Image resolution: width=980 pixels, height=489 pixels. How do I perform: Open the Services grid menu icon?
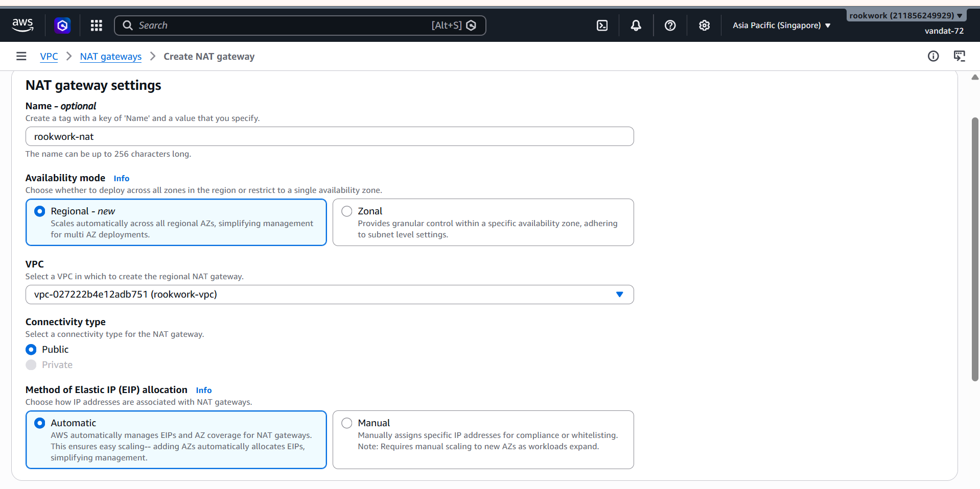[97, 25]
